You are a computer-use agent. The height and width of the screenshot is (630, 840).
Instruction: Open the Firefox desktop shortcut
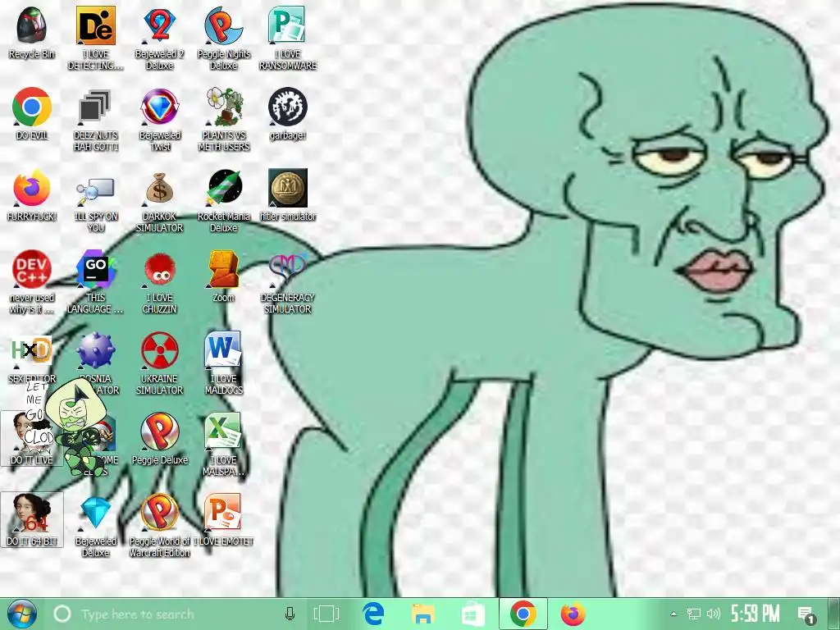(32, 195)
